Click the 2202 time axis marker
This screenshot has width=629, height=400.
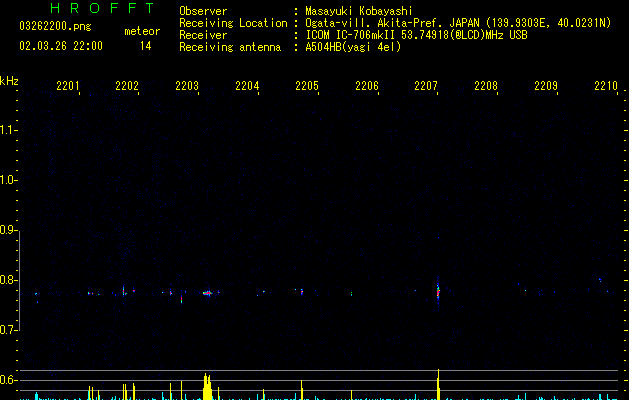click(127, 86)
